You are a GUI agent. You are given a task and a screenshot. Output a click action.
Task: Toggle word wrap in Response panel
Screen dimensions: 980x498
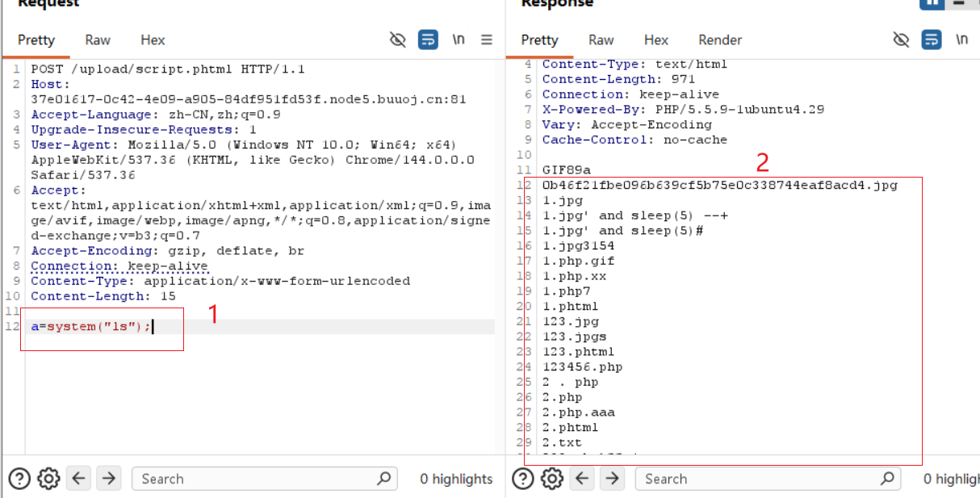[932, 40]
